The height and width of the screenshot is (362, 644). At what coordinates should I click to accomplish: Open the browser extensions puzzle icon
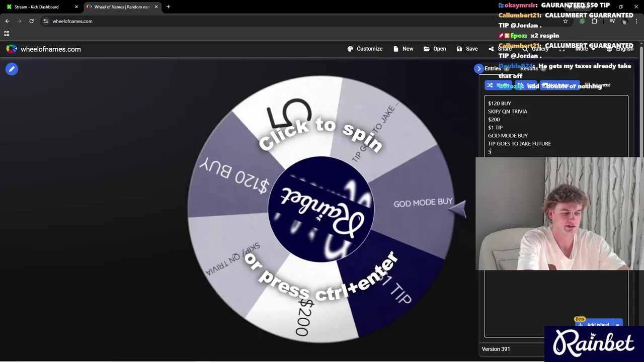pos(594,21)
